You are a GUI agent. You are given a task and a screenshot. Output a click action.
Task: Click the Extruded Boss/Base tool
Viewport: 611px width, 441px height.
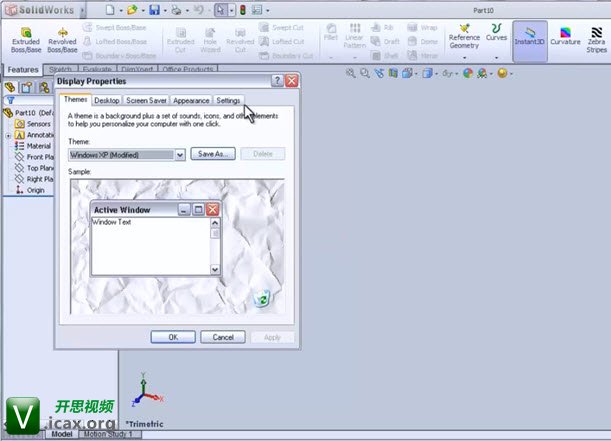pyautogui.click(x=26, y=40)
